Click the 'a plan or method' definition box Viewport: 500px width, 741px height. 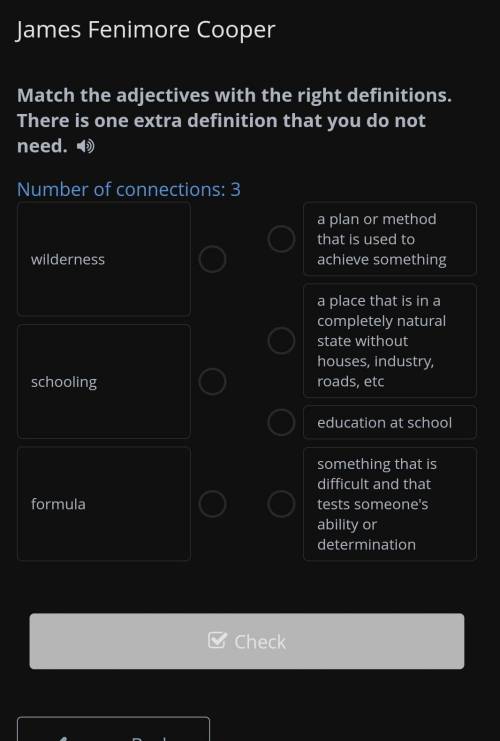coord(390,239)
